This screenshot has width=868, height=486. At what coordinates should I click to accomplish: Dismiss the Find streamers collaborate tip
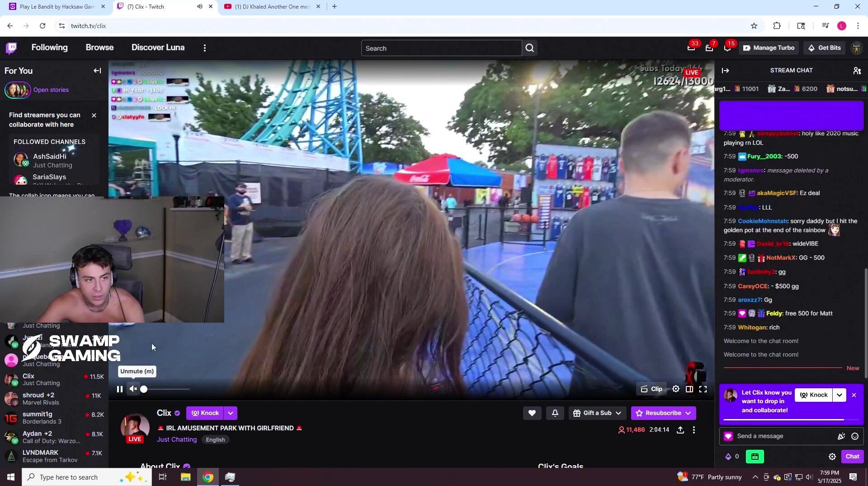94,115
